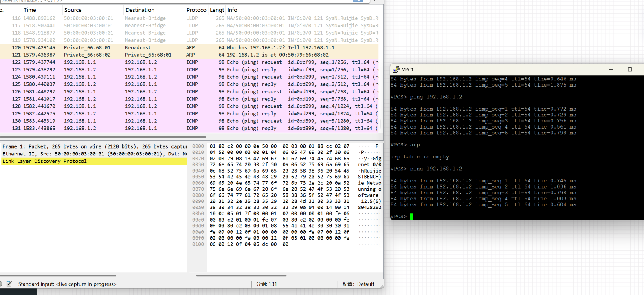Click packet bytes pane horizontal scrollbar
Viewport: 644px width, 295px height.
coord(241,275)
